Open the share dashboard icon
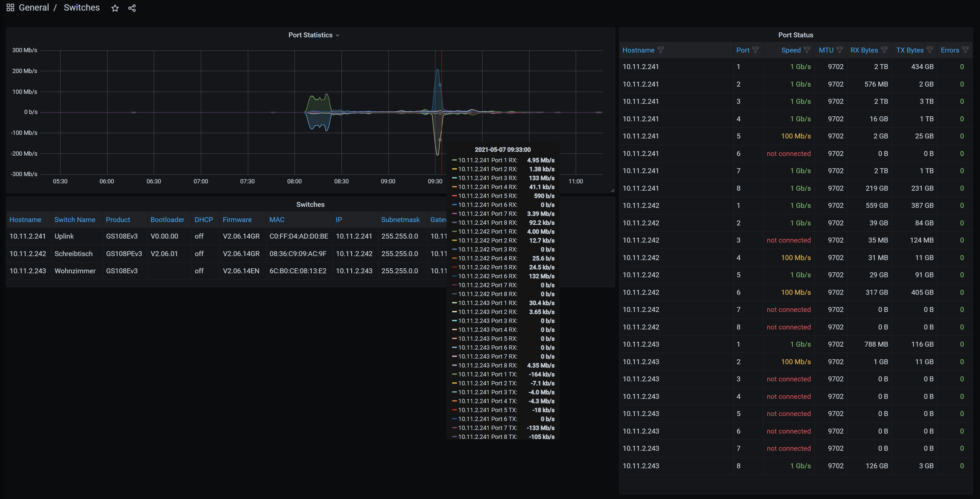The width and height of the screenshot is (980, 499). [132, 8]
